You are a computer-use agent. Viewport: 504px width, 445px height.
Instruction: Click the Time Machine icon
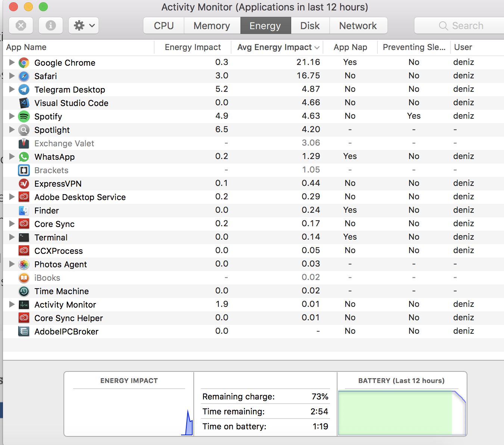(x=24, y=291)
